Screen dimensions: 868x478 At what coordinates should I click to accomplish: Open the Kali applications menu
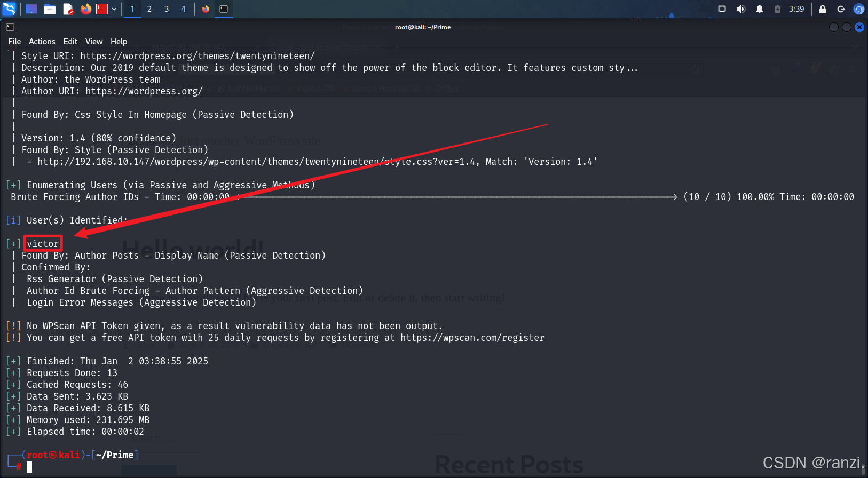click(10, 9)
